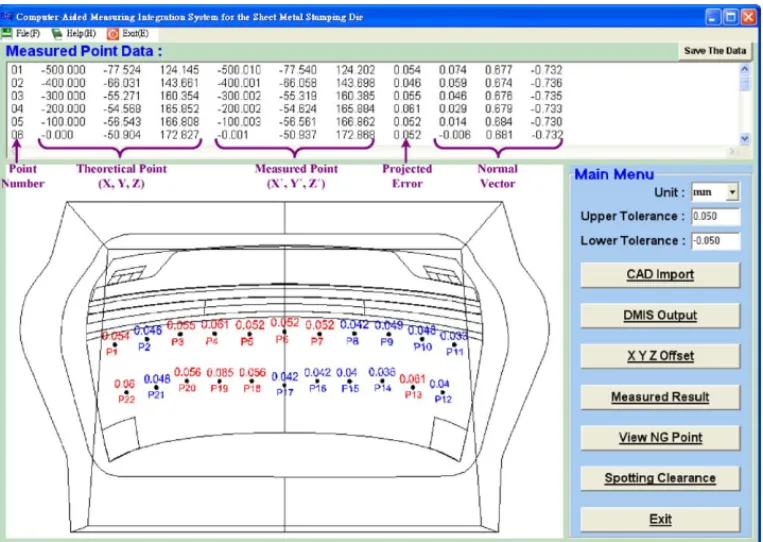Screen dimensions: 763x542
Task: Select data row 06 in measured list
Action: click(x=286, y=135)
